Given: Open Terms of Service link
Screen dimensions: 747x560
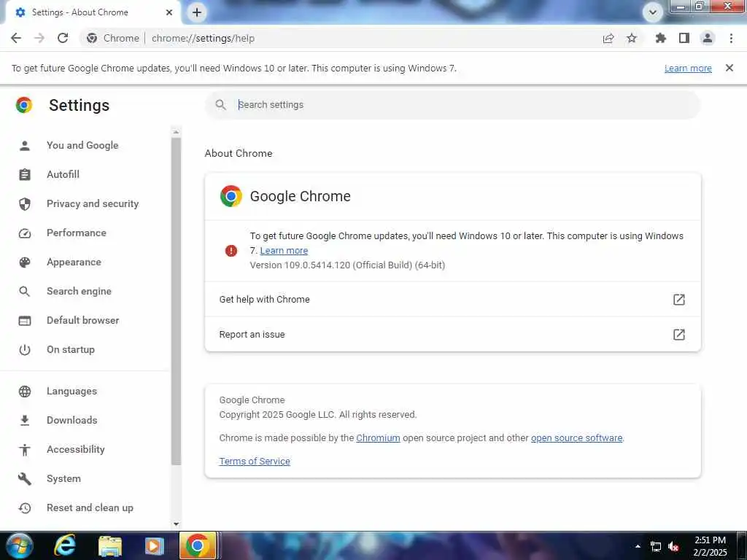Looking at the screenshot, I should pyautogui.click(x=255, y=461).
